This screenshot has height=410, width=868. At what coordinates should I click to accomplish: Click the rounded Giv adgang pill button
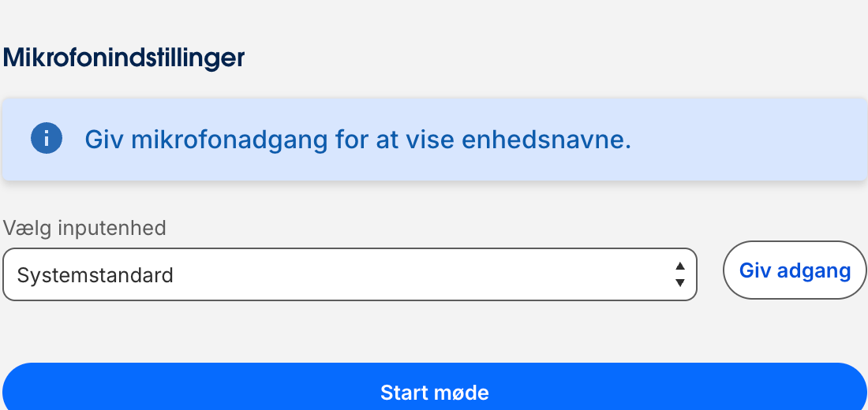point(795,270)
